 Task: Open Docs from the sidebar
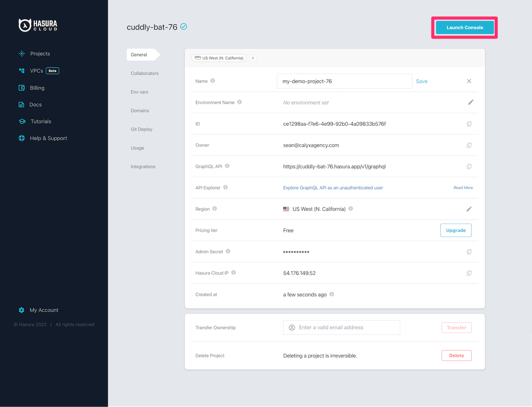click(x=21, y=105)
